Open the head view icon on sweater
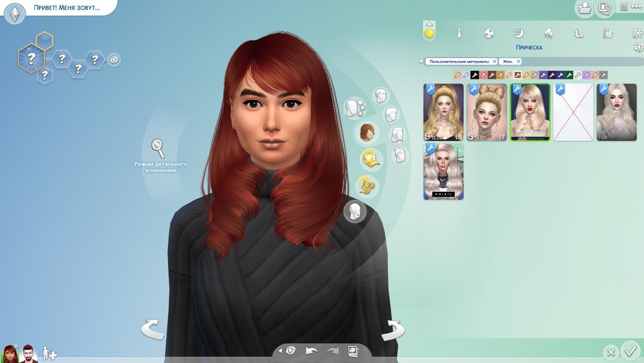This screenshot has height=363, width=644. [x=355, y=211]
